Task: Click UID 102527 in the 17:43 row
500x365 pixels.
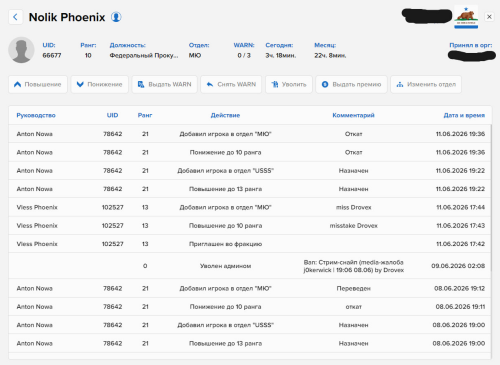Action: coord(113,226)
